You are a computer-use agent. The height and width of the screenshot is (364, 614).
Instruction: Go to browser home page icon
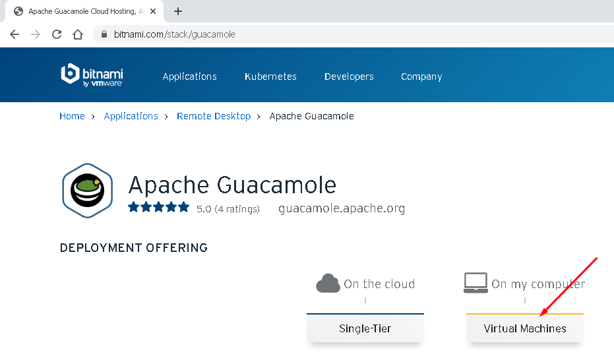pyautogui.click(x=78, y=34)
